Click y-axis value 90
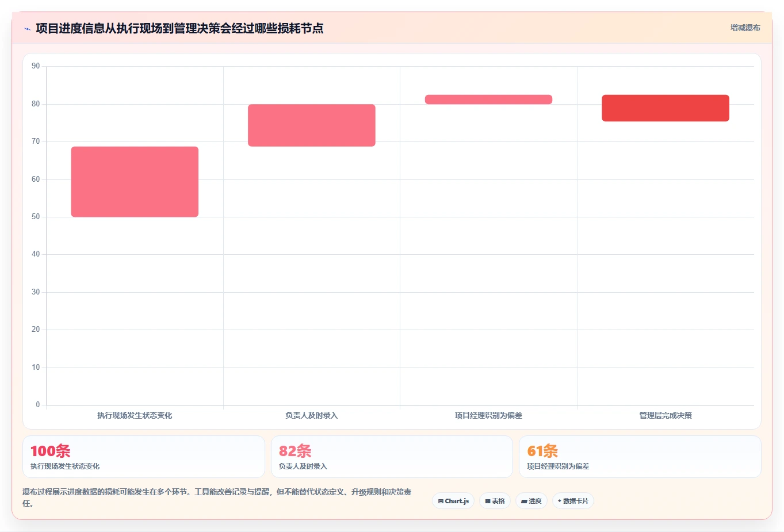The image size is (784, 532). click(x=36, y=66)
